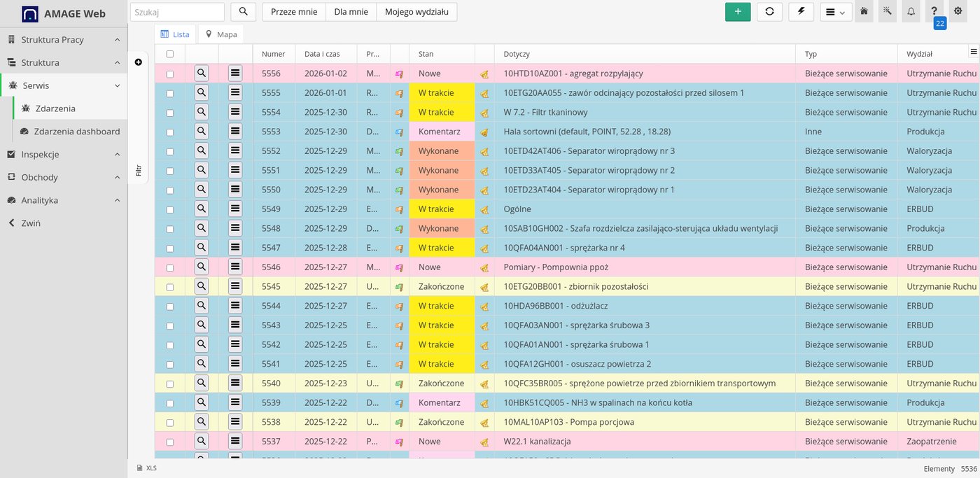Viewport: 980px width, 478px height.
Task: Filter events with Mojego wydziału button
Action: click(x=416, y=12)
